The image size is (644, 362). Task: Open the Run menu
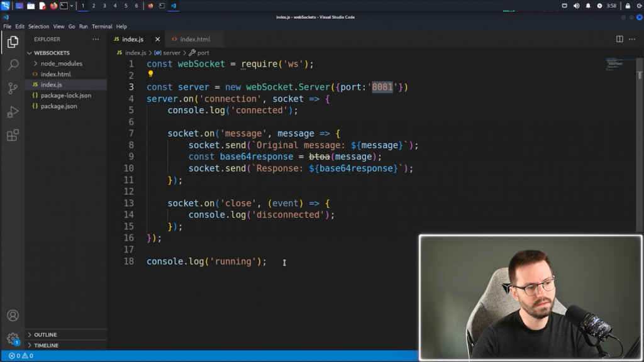[x=84, y=26]
